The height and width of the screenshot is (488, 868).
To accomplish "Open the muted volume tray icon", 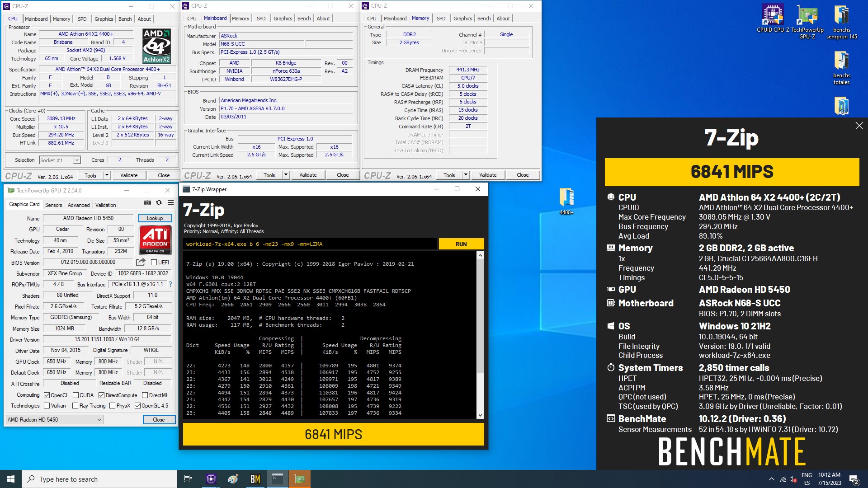I will click(x=793, y=479).
